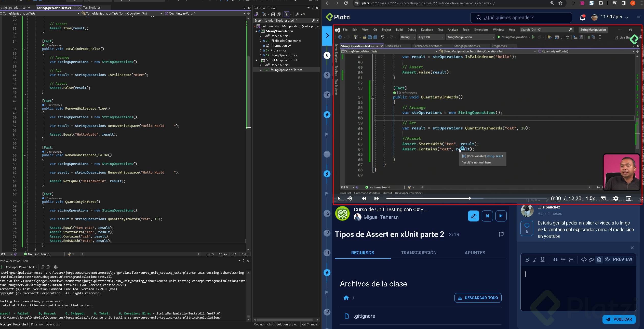This screenshot has height=329, width=644.
Task: Toggle subtitles on the video player
Action: 603,199
